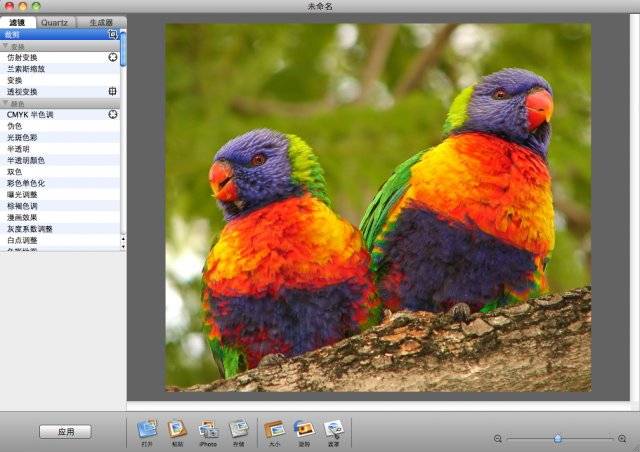The image size is (640, 452).
Task: Click the zoom slider handle
Action: click(x=557, y=439)
